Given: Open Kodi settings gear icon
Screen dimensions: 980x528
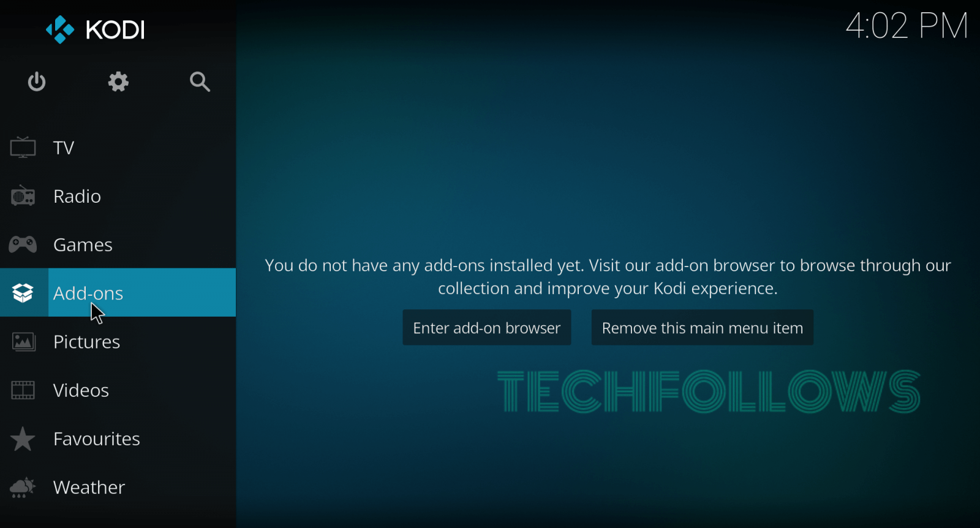Looking at the screenshot, I should click(x=118, y=81).
